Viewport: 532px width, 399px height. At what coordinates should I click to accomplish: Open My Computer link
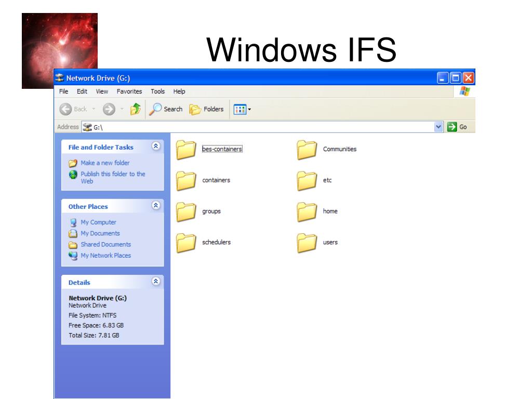click(x=98, y=222)
